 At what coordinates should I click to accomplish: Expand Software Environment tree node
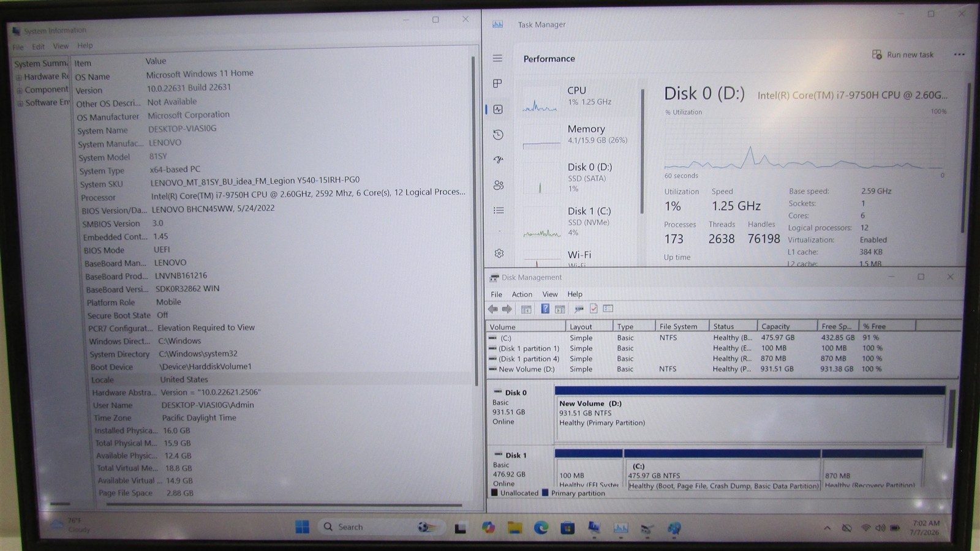(x=20, y=103)
